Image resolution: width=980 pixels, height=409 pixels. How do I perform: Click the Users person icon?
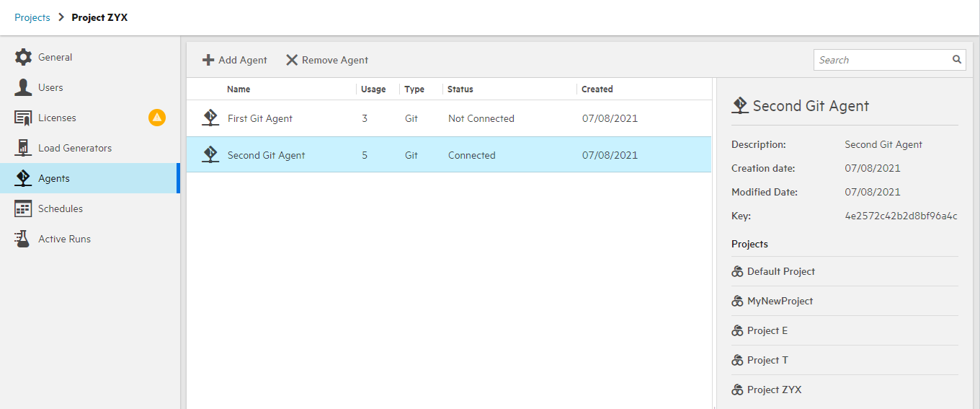tap(24, 88)
